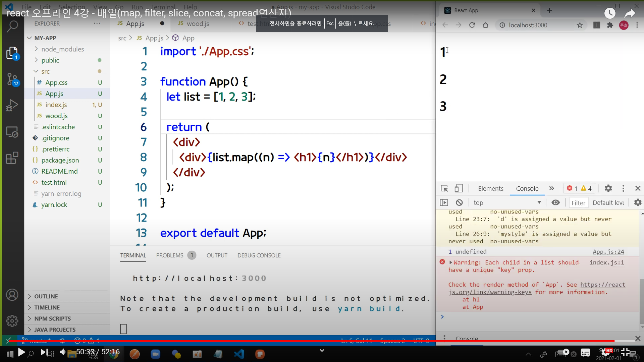This screenshot has height=362, width=644.
Task: Mute the video volume
Action: click(62, 352)
